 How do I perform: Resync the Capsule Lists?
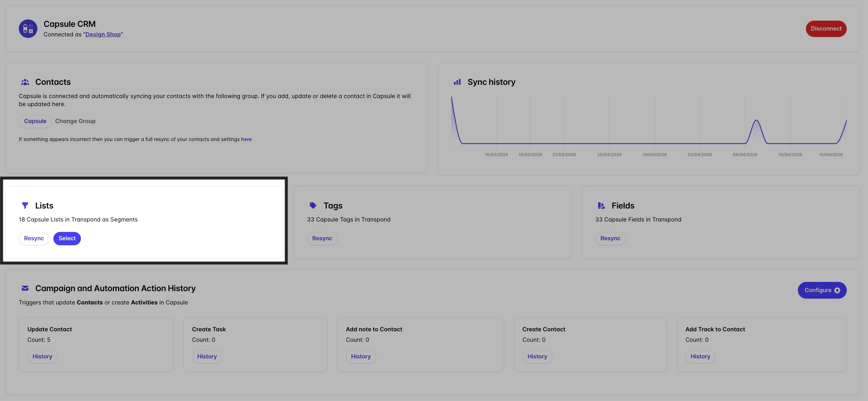pyautogui.click(x=34, y=238)
